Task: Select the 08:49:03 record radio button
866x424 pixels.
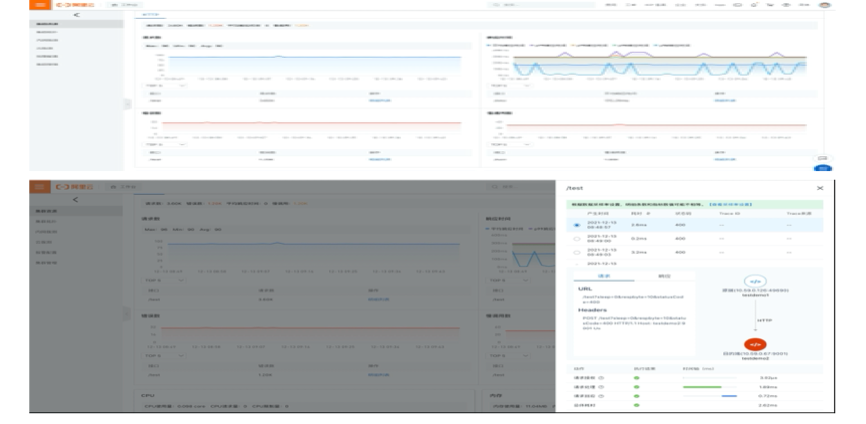Action: 577,252
